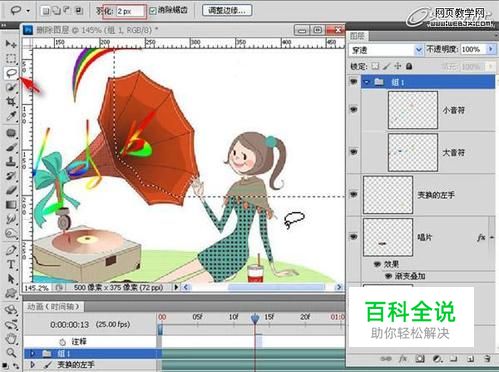499x372 pixels.
Task: Select the 3D Orbit camera tool
Action: coord(11,324)
